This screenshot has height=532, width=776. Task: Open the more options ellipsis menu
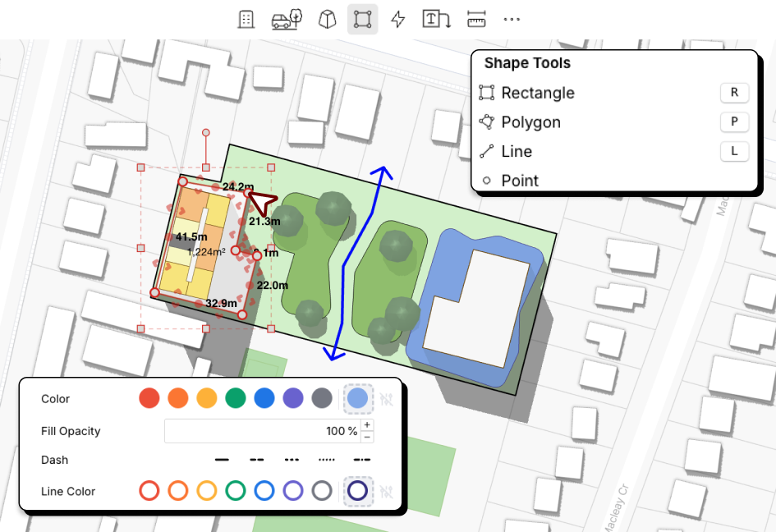[512, 20]
